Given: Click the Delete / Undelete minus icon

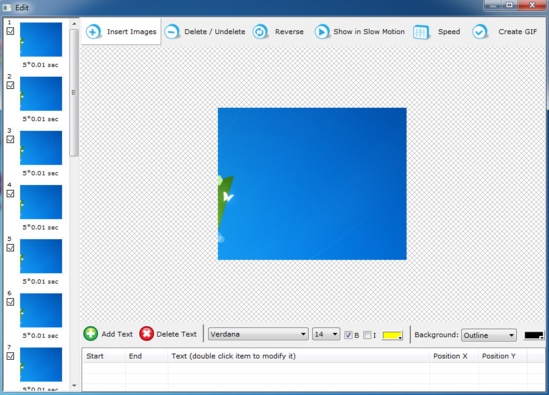Looking at the screenshot, I should pos(172,32).
